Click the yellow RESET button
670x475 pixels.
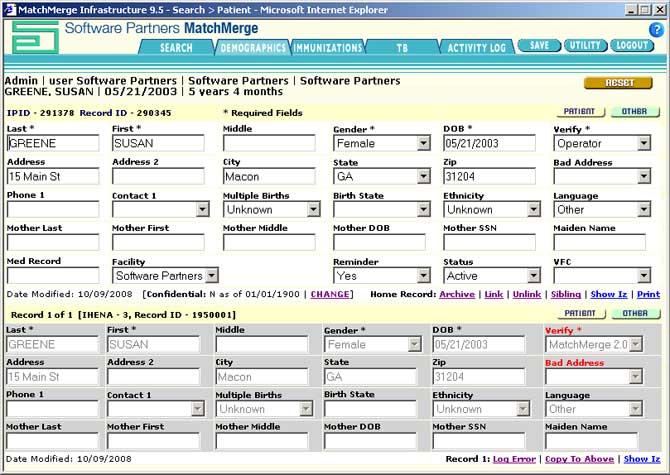pyautogui.click(x=618, y=83)
